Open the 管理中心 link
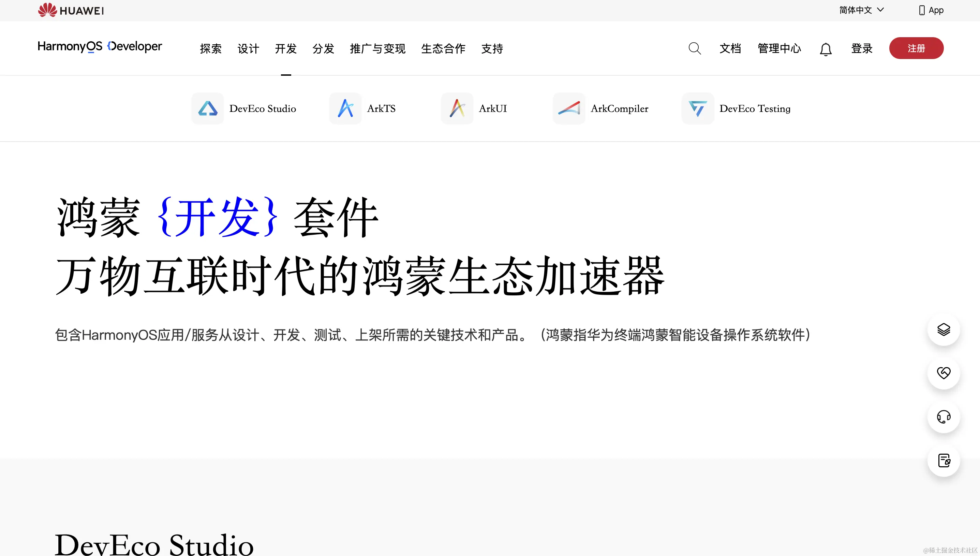 pyautogui.click(x=779, y=48)
